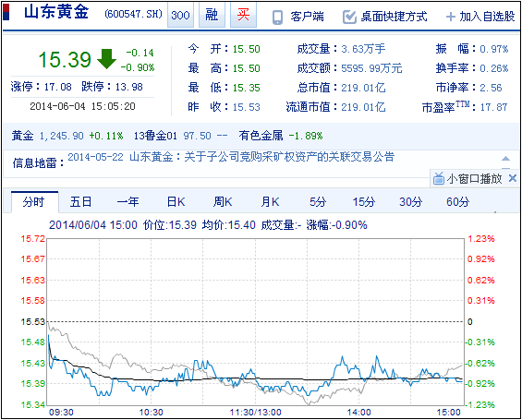Click the 客户端 phone icon
Screen dimensions: 522x420
277,18
